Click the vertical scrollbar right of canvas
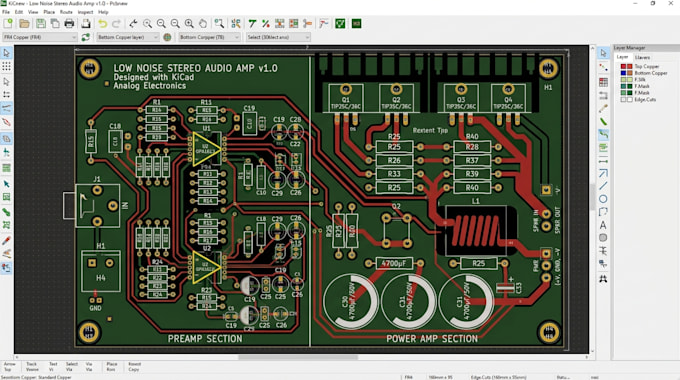The image size is (680, 380). coord(592,196)
